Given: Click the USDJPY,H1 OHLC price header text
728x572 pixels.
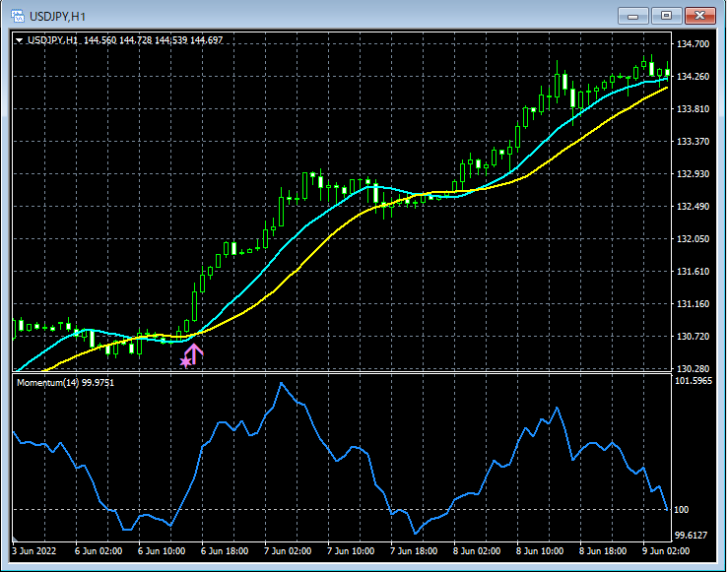Looking at the screenshot, I should coord(125,40).
